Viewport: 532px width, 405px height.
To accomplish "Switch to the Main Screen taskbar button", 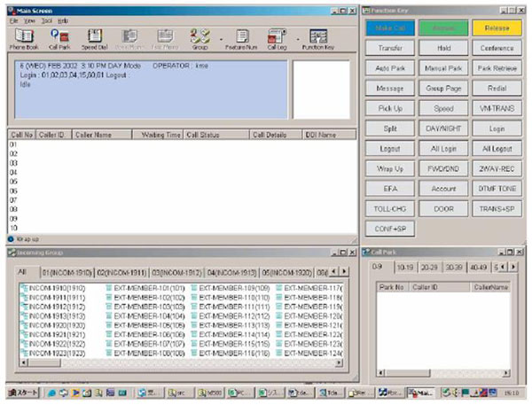I will coord(420,393).
